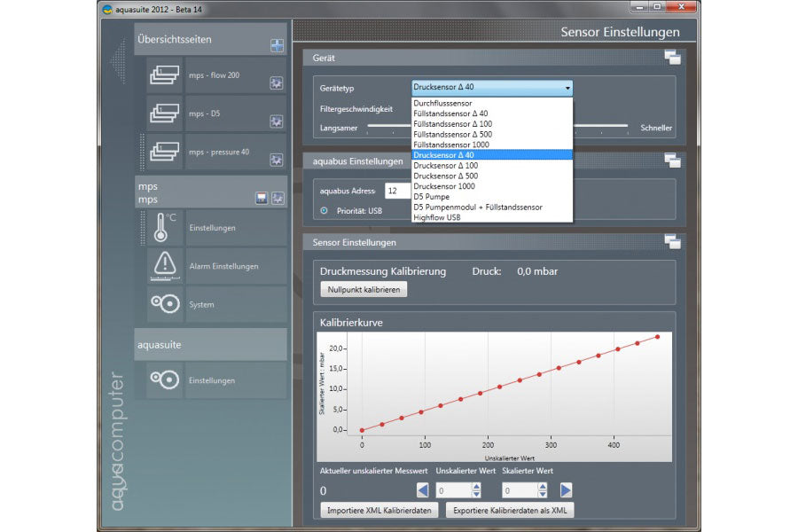Image resolution: width=798 pixels, height=532 pixels.
Task: Click the right blue arrow in Kalibrierkurve
Action: tap(566, 490)
